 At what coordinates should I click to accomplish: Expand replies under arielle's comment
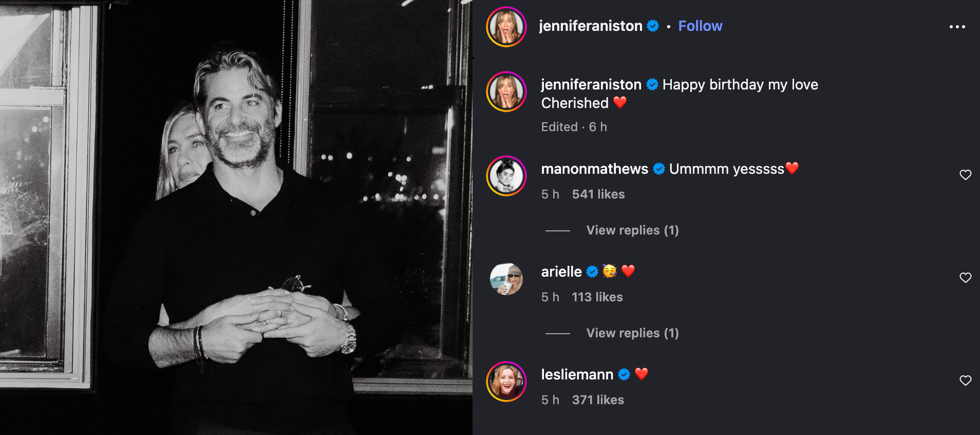coord(632,333)
